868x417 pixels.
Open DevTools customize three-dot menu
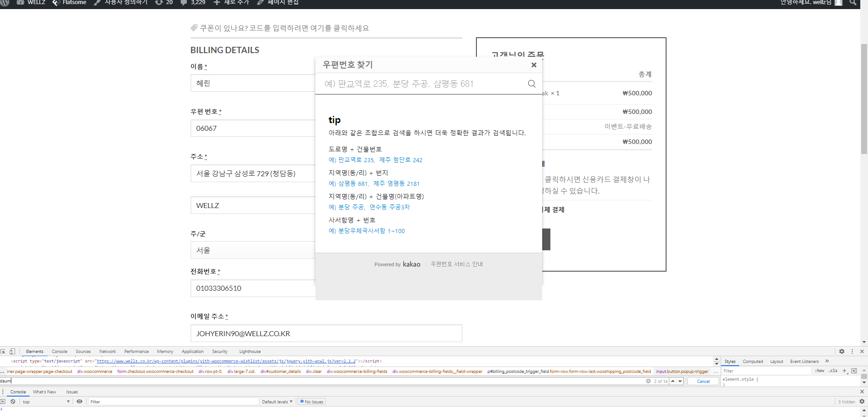click(x=852, y=351)
